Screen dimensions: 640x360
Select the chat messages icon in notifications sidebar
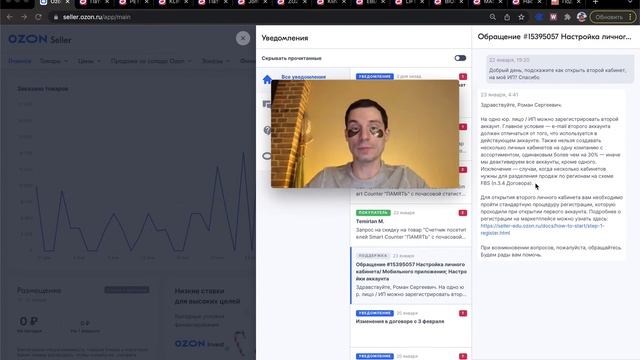(x=267, y=104)
